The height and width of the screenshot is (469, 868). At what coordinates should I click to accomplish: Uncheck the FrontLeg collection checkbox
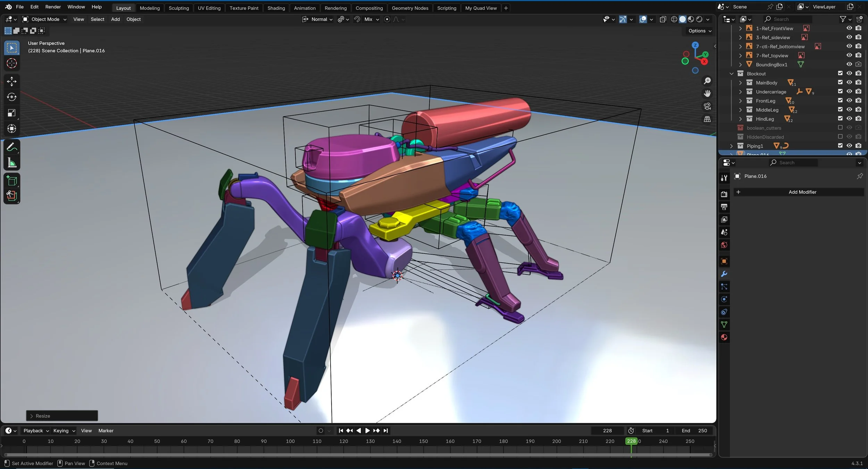[840, 101]
